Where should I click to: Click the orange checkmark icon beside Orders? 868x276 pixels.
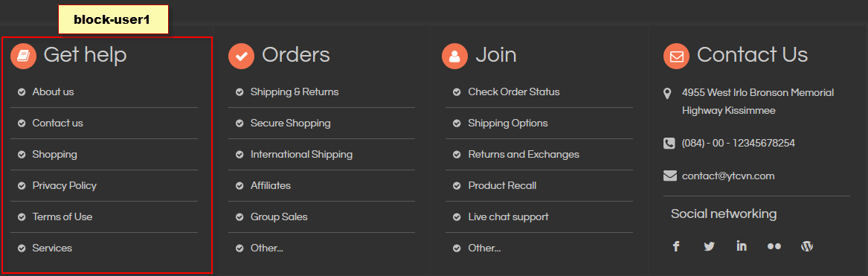tap(241, 56)
